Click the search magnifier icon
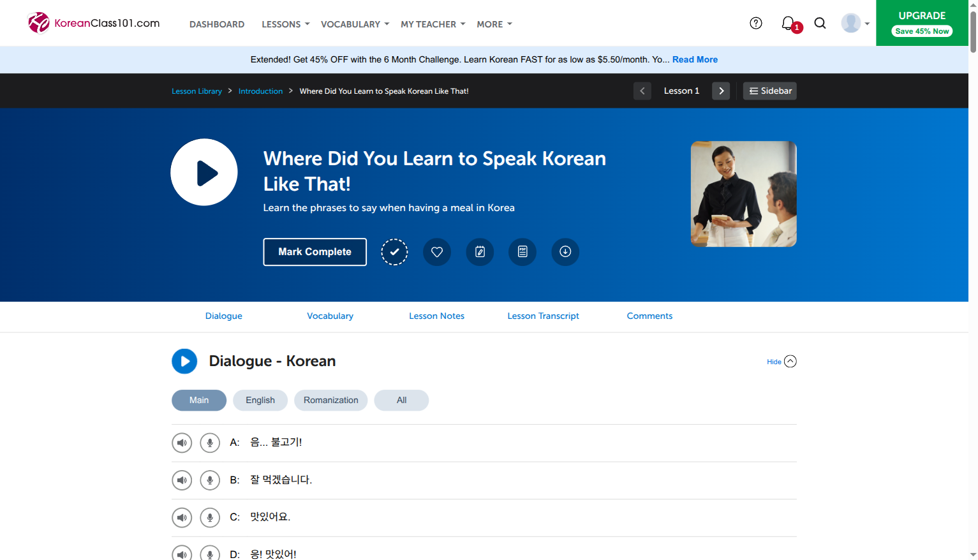This screenshot has height=560, width=978. [820, 23]
